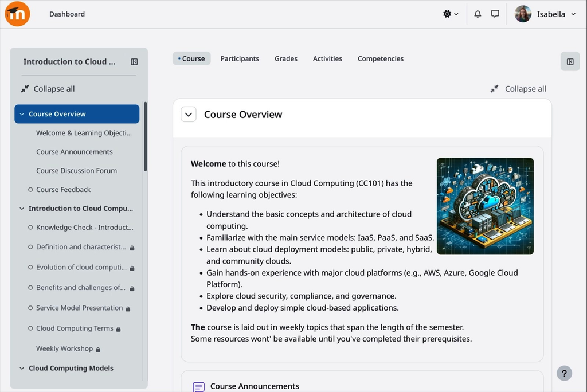Collapse Course Overview chevron in sidebar

(22, 114)
